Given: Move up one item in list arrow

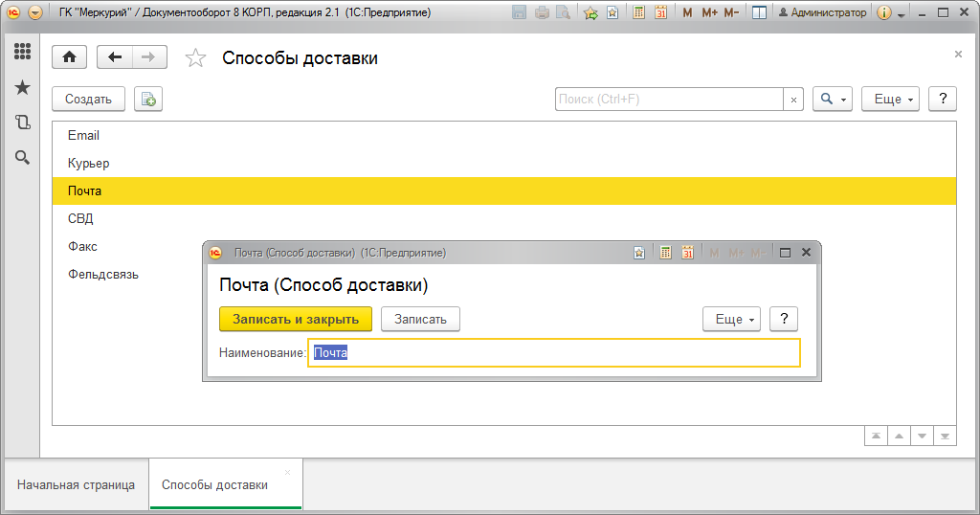Looking at the screenshot, I should click(x=899, y=437).
